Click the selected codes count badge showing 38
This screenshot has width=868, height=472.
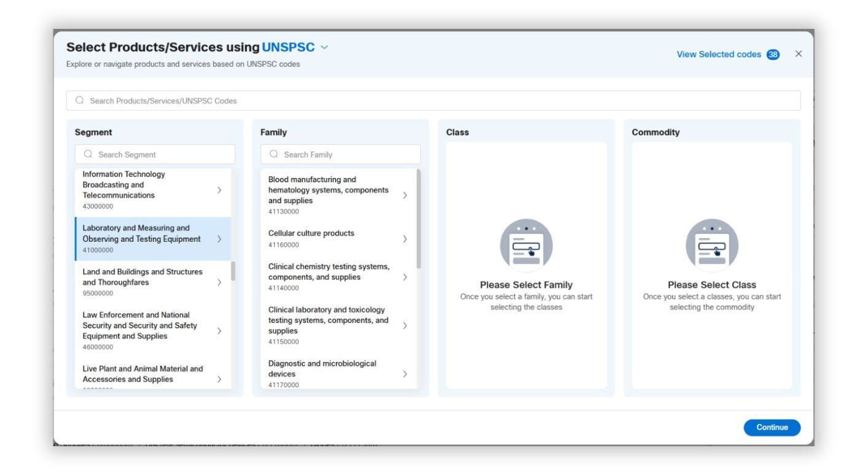tap(773, 54)
